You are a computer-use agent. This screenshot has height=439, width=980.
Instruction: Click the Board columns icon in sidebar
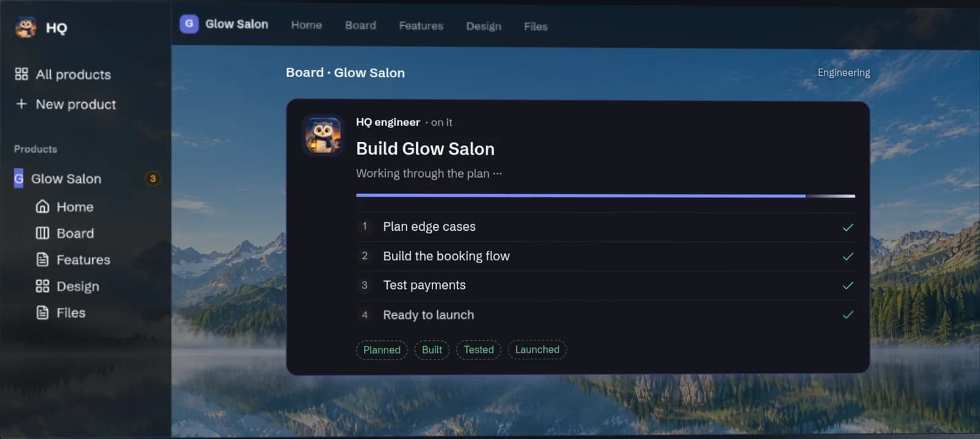click(x=42, y=233)
